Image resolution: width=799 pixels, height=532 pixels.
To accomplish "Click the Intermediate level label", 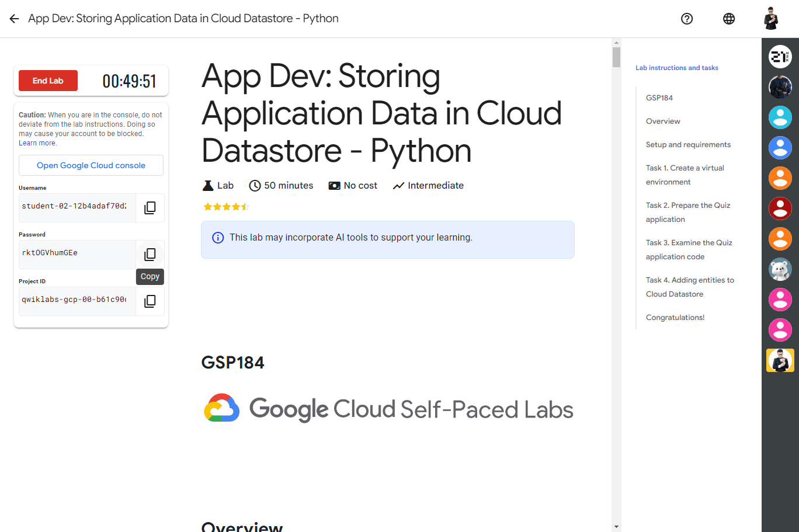I will tap(436, 186).
